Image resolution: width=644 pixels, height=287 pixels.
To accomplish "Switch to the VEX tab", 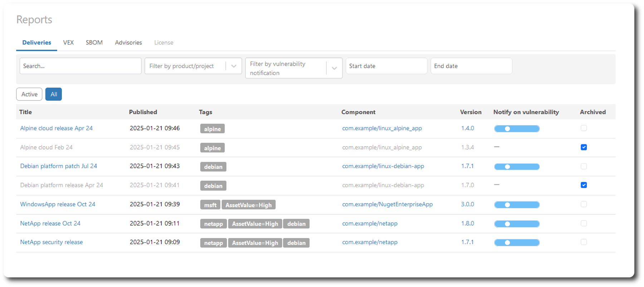I will point(68,43).
